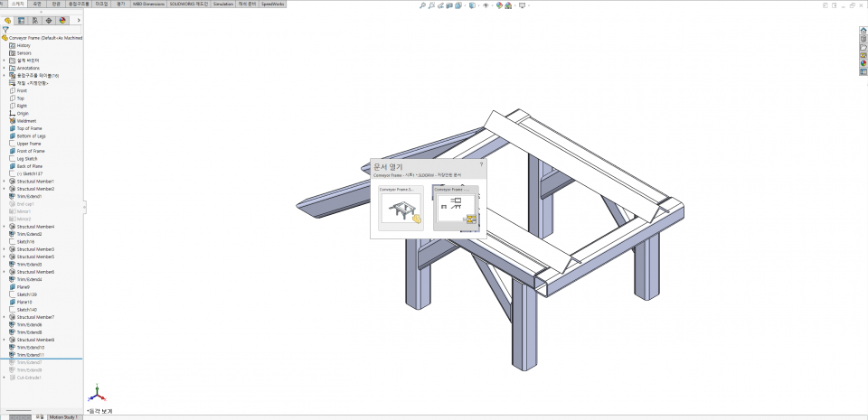
Task: Select the Conveyor Frame part thumbnail
Action: click(401, 208)
